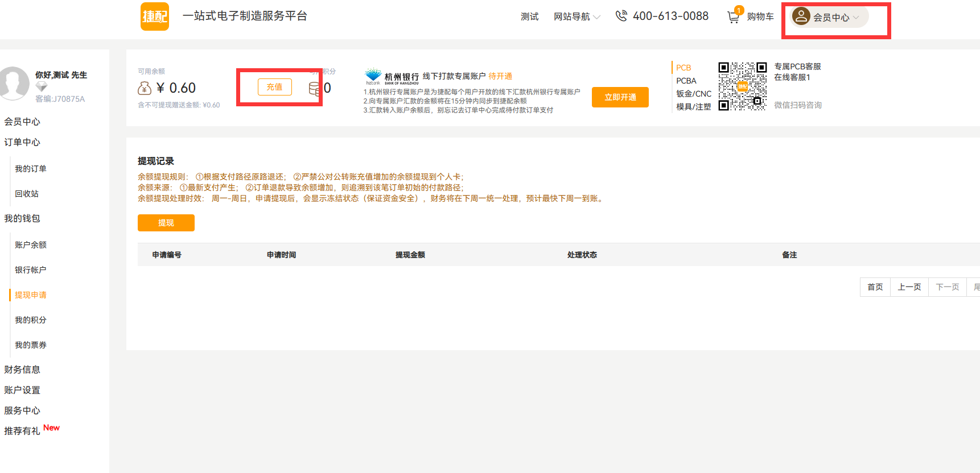Click the money bag balance icon
980x473 pixels.
click(145, 88)
